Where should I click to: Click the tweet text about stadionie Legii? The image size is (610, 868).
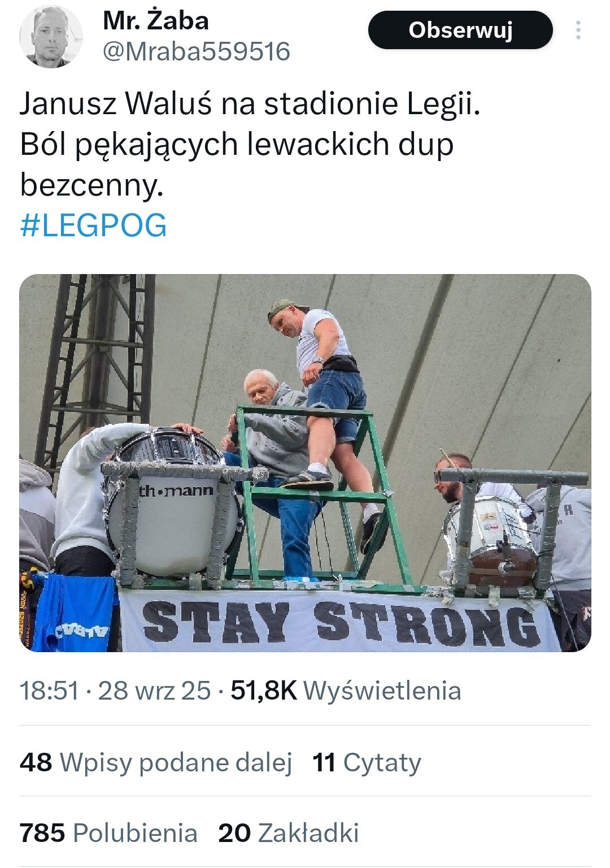(250, 144)
